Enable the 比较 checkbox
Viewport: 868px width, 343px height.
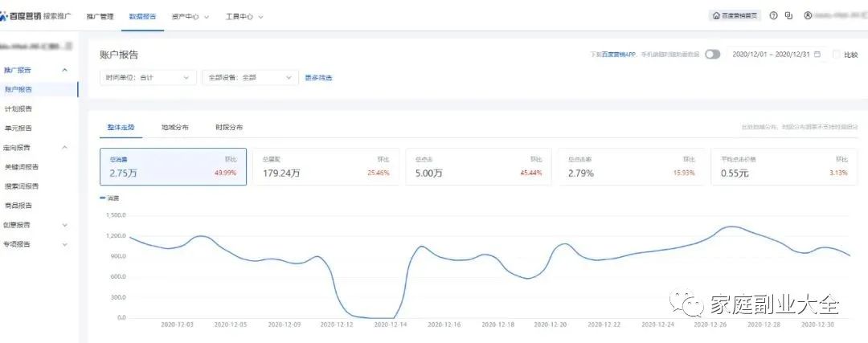pyautogui.click(x=837, y=55)
